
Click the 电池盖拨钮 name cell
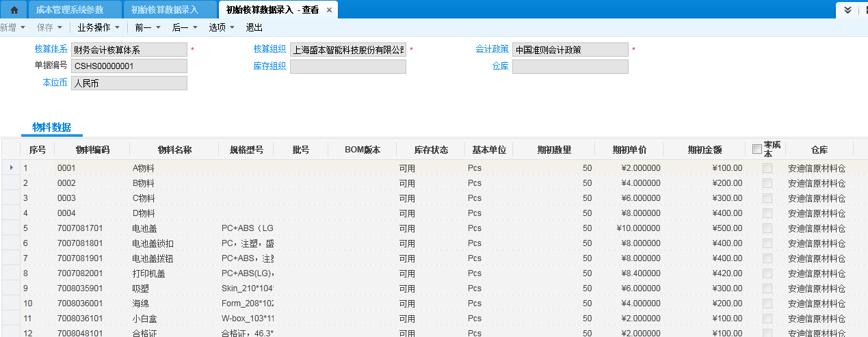(154, 258)
